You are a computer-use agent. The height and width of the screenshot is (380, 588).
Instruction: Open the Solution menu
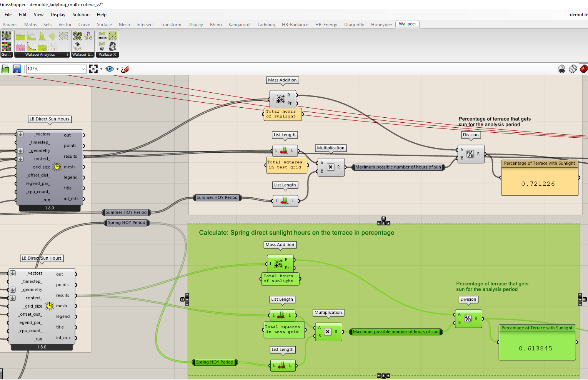click(81, 14)
